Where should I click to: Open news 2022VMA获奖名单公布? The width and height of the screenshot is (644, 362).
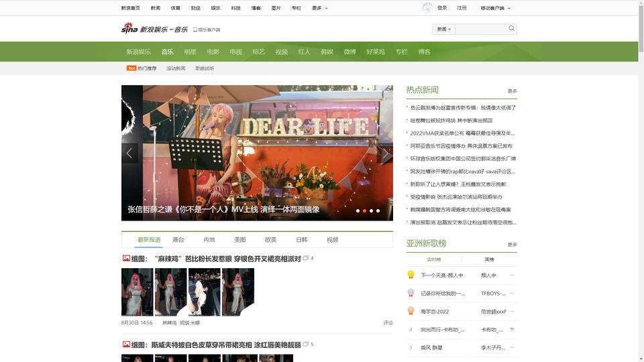coord(462,133)
